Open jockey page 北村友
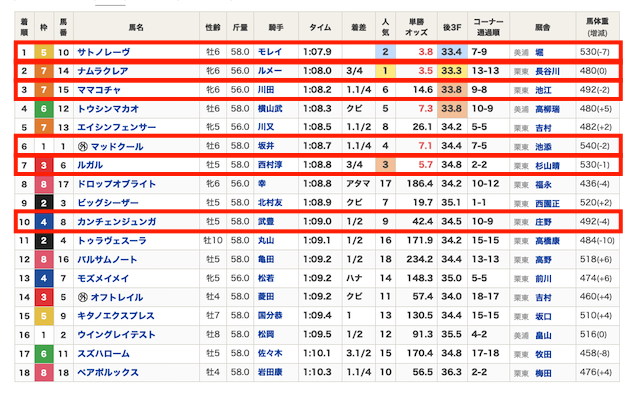This screenshot has height=394, width=640. (x=270, y=203)
